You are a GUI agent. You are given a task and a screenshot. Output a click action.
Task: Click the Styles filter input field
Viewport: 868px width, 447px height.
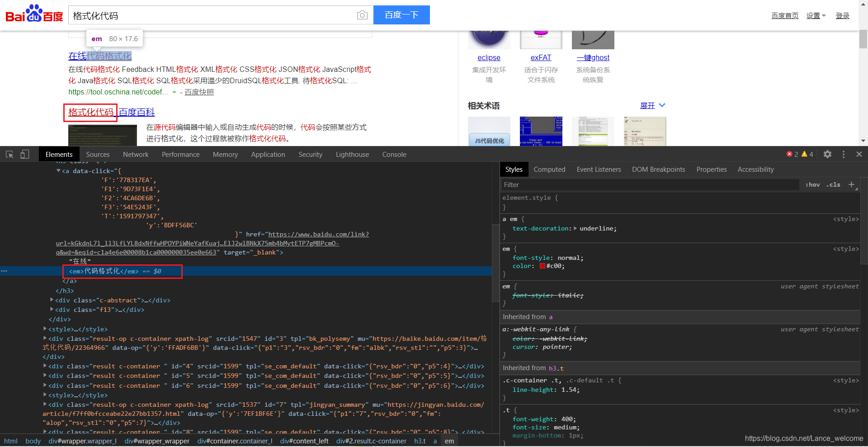click(x=633, y=184)
